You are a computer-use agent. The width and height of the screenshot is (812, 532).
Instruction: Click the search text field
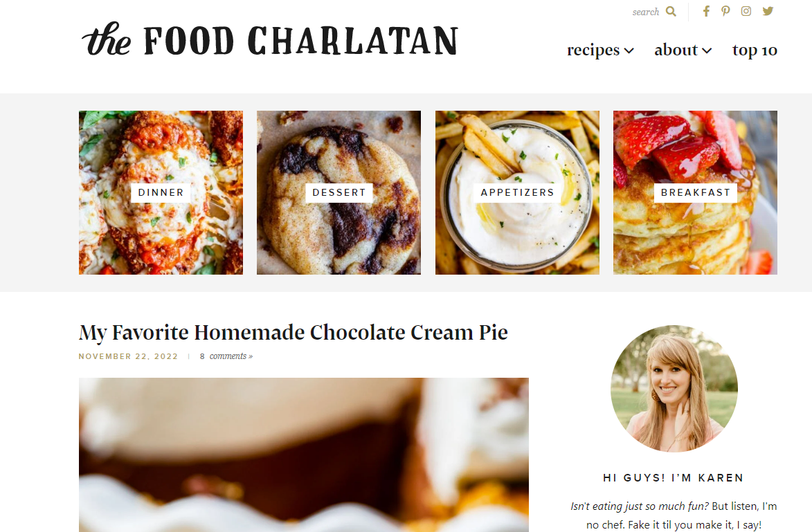pos(646,12)
